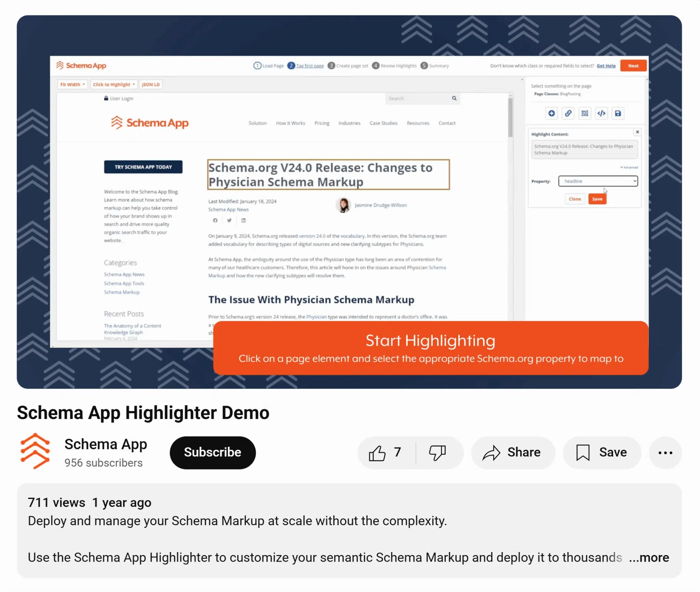Open the version 24.0 link
The image size is (700, 592).
pyautogui.click(x=312, y=236)
